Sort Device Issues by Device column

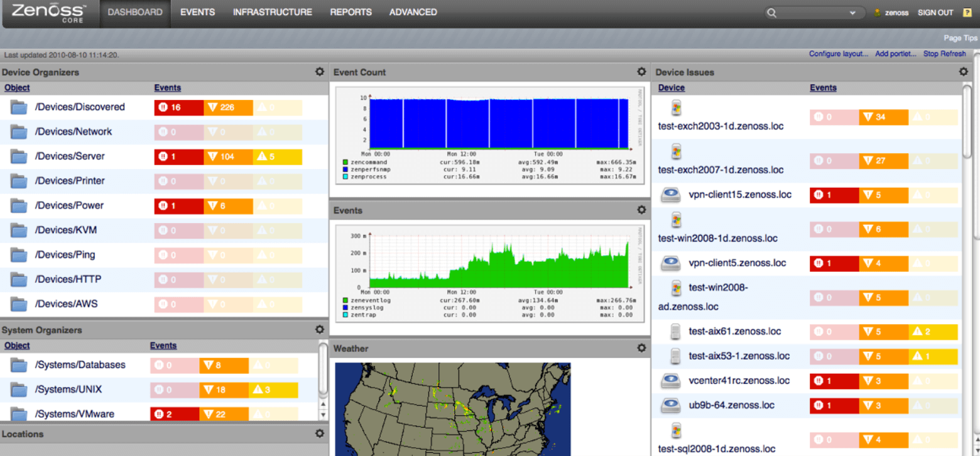coord(672,88)
